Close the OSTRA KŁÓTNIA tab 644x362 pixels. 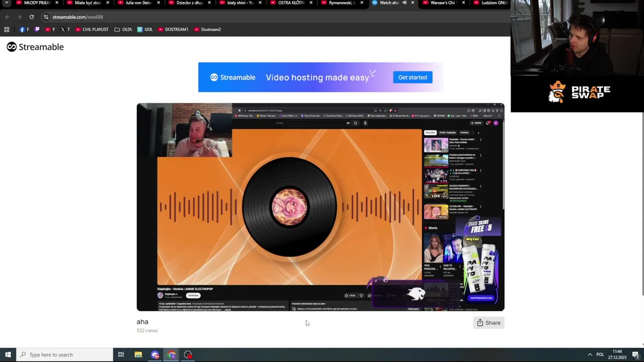click(311, 3)
